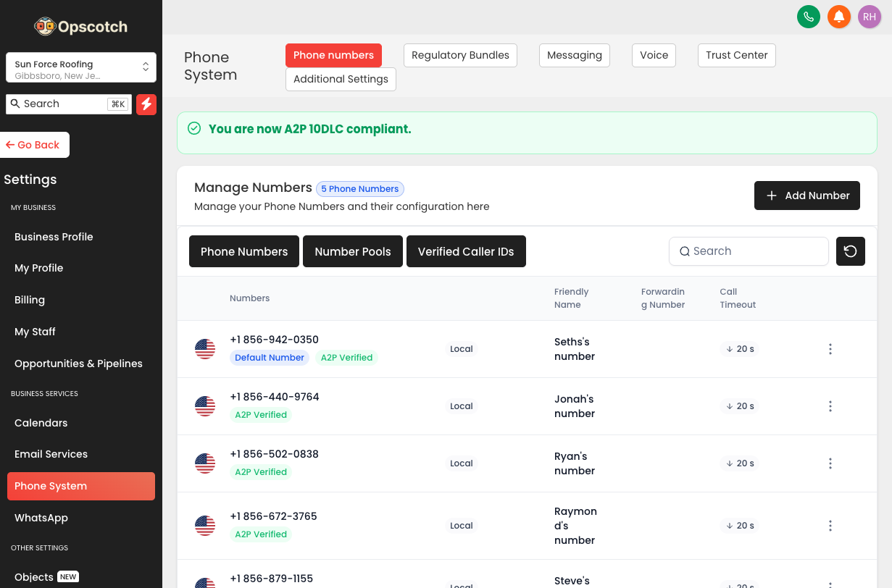Image resolution: width=892 pixels, height=588 pixels.
Task: Open the orange notifications bell
Action: pos(838,17)
